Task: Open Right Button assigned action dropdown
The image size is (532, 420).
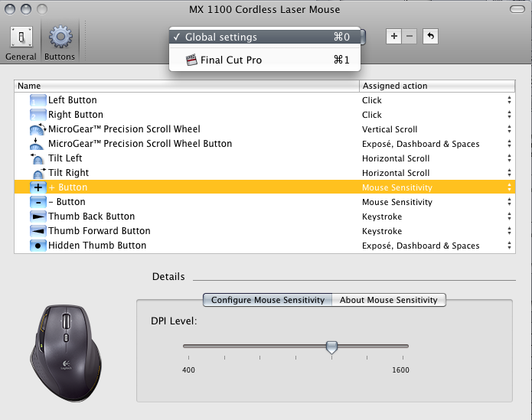Action: pyautogui.click(x=509, y=115)
